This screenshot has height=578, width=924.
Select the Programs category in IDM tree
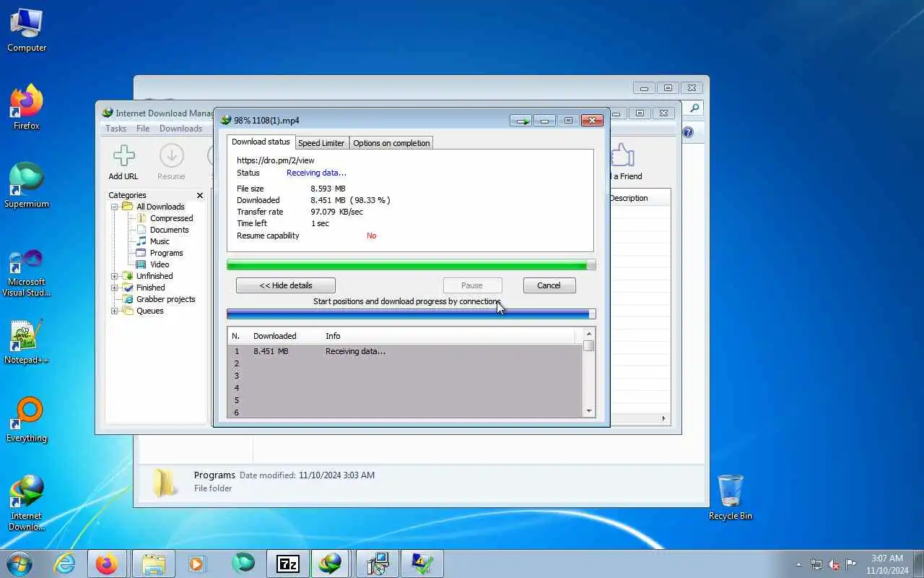tap(166, 253)
